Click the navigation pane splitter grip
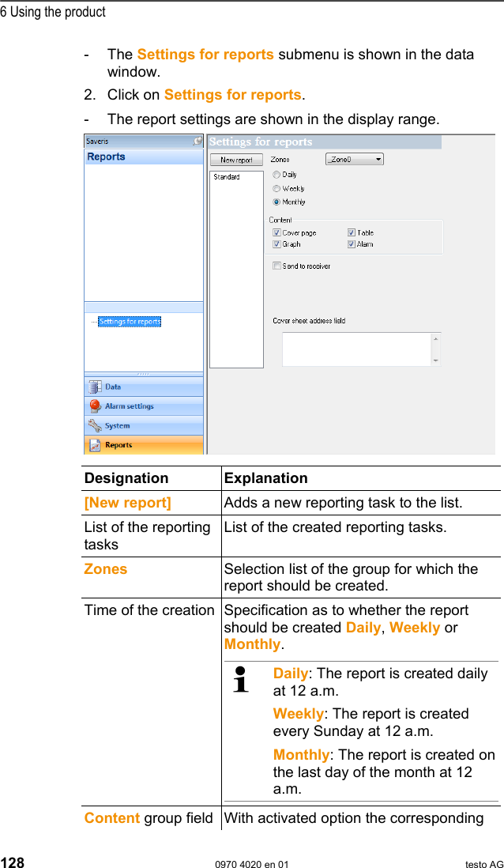Viewport: 504px width, 868px height. [144, 374]
